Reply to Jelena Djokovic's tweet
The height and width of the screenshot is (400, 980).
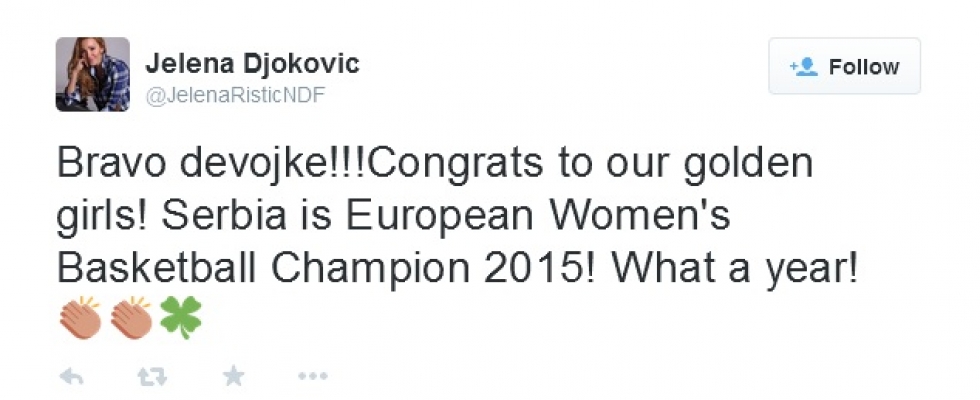click(x=71, y=376)
